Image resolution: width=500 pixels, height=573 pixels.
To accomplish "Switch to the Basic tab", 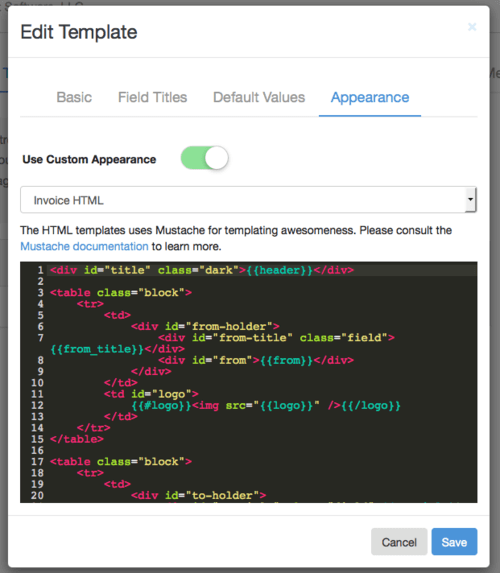I will coord(74,97).
